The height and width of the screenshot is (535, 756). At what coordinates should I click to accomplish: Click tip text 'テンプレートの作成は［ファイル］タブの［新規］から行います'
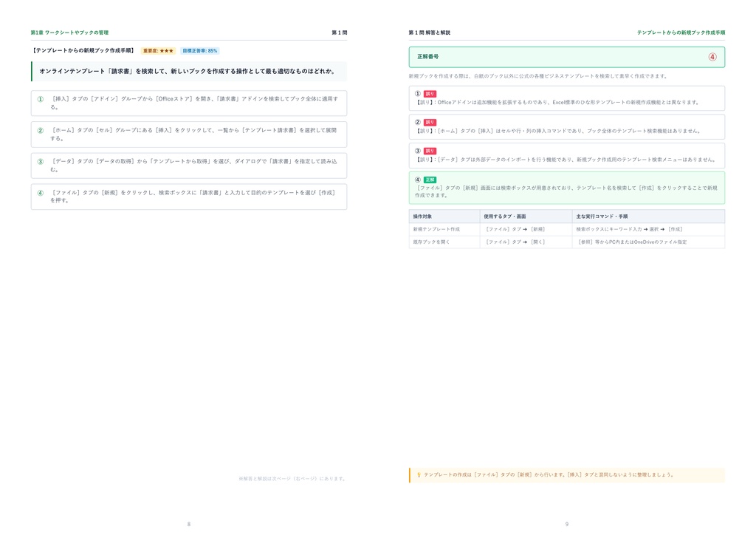pyautogui.click(x=549, y=474)
